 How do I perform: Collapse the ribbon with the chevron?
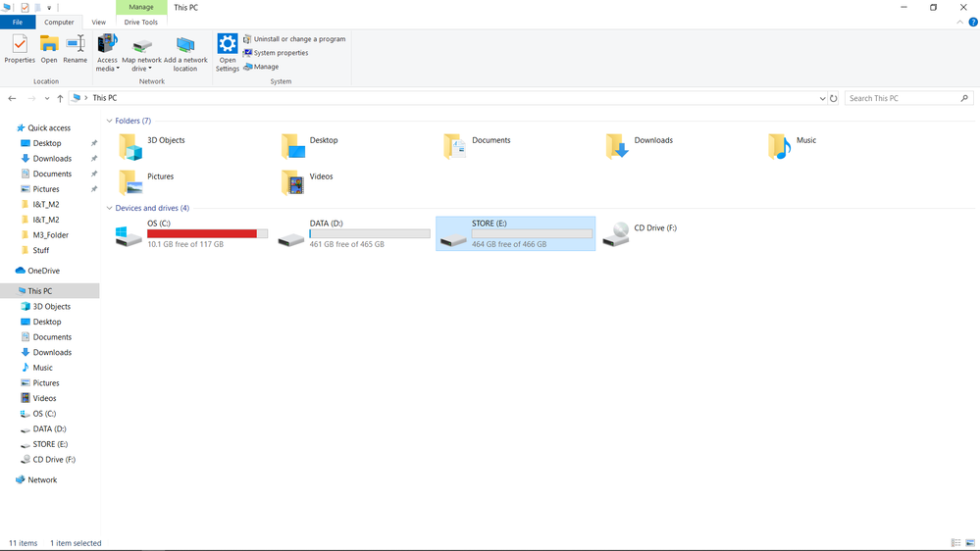[960, 22]
